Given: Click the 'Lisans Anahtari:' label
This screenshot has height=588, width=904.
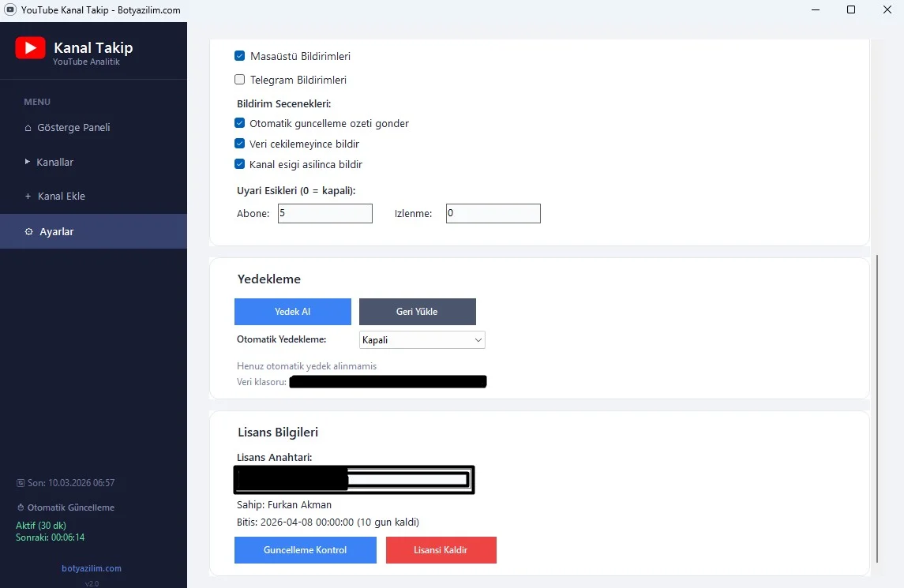Looking at the screenshot, I should point(275,458).
